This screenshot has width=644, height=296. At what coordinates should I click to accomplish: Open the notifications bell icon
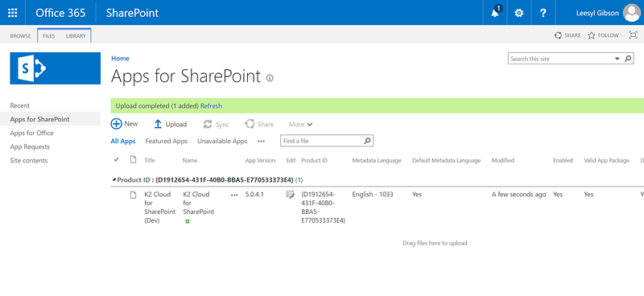495,12
